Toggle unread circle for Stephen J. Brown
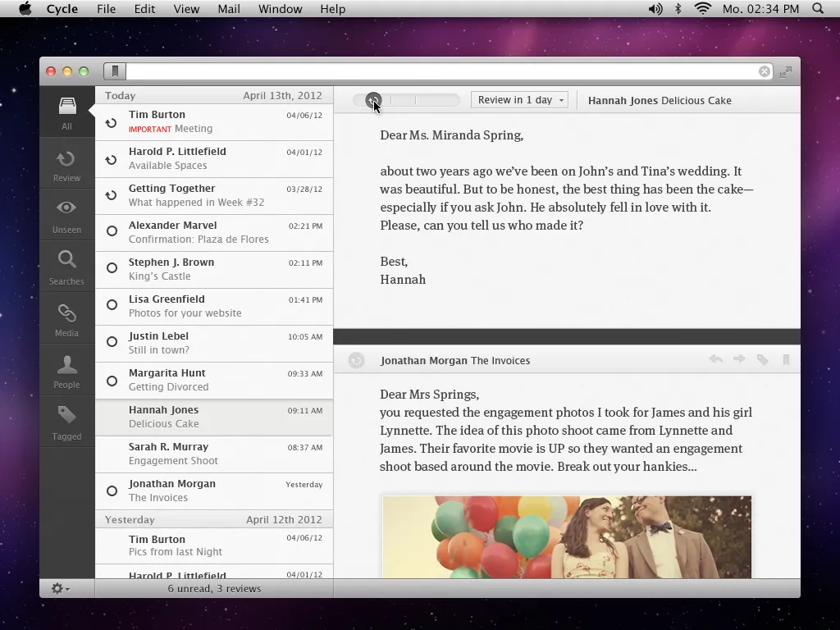 tap(112, 268)
